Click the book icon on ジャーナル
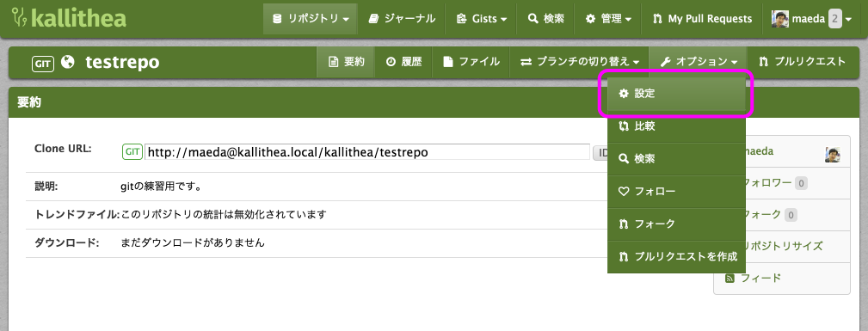Screen dimensions: 868x331 pos(373,19)
